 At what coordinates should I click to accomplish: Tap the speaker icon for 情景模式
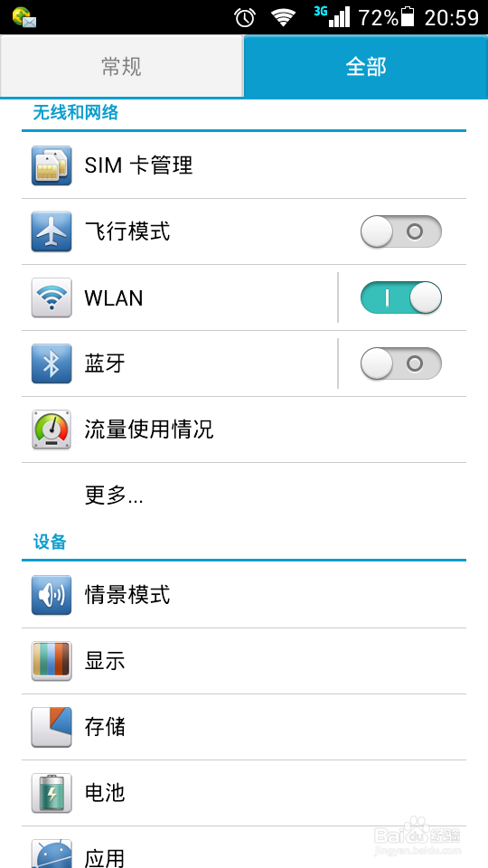[x=52, y=595]
